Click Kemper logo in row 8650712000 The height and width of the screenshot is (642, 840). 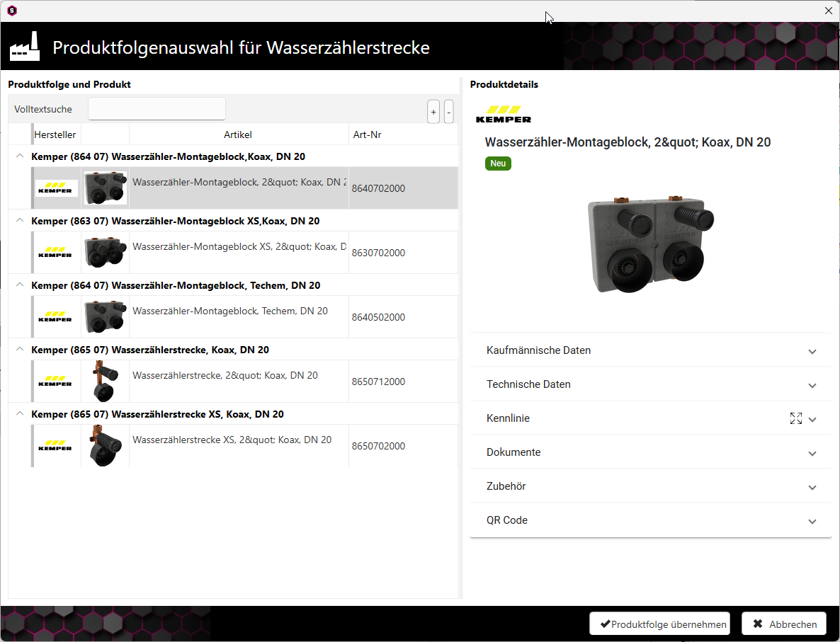(56, 382)
